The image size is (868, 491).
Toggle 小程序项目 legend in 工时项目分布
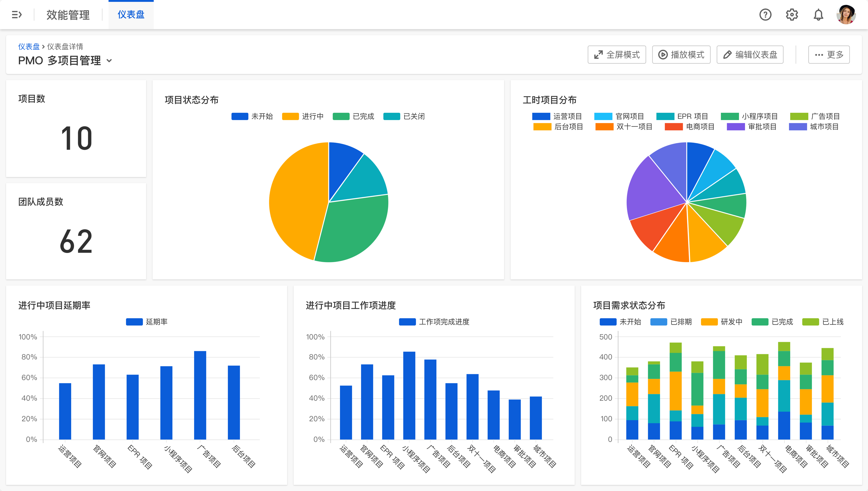pos(749,116)
